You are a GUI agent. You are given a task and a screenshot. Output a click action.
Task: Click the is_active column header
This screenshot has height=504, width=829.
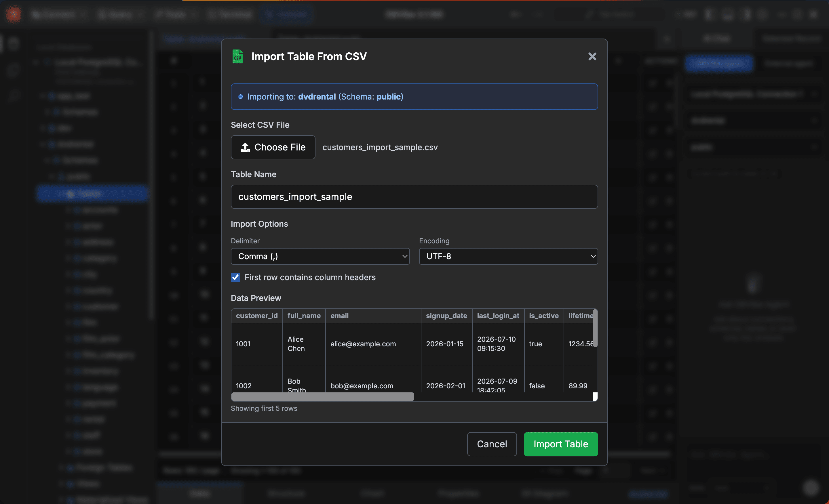click(544, 316)
